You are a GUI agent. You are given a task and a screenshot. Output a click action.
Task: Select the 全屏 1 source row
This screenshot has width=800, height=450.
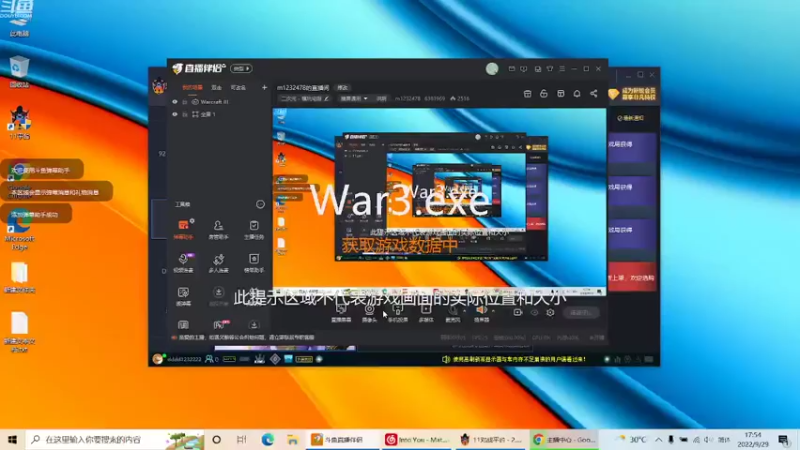pos(219,115)
